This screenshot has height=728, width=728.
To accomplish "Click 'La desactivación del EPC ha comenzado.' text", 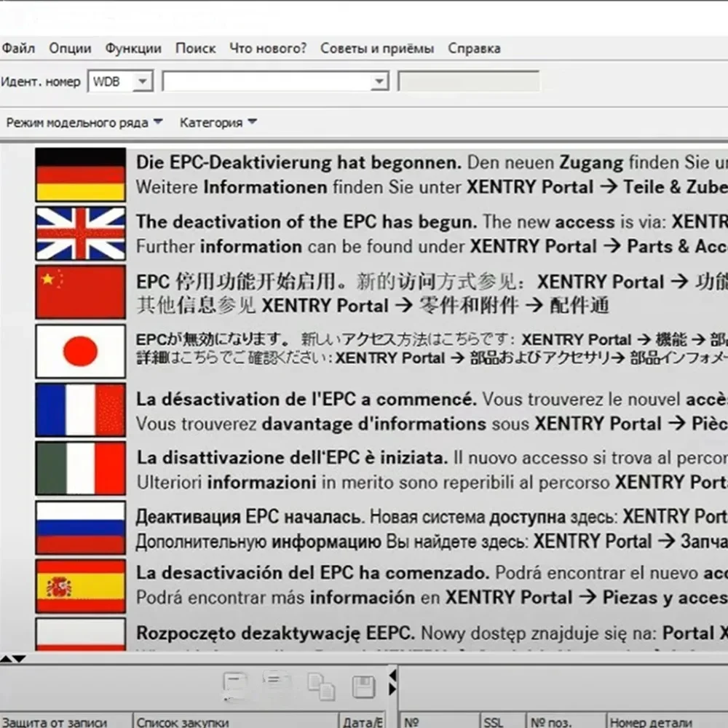I will [x=313, y=573].
